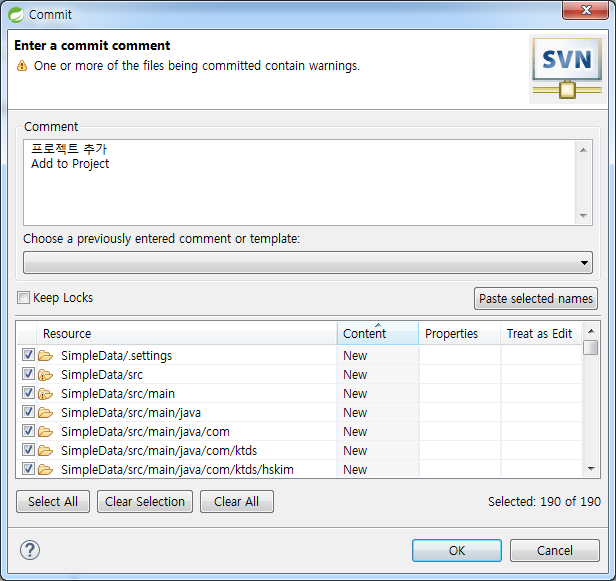Enable the Keep Locks checkbox
Screen dimensions: 616x581
(23, 298)
